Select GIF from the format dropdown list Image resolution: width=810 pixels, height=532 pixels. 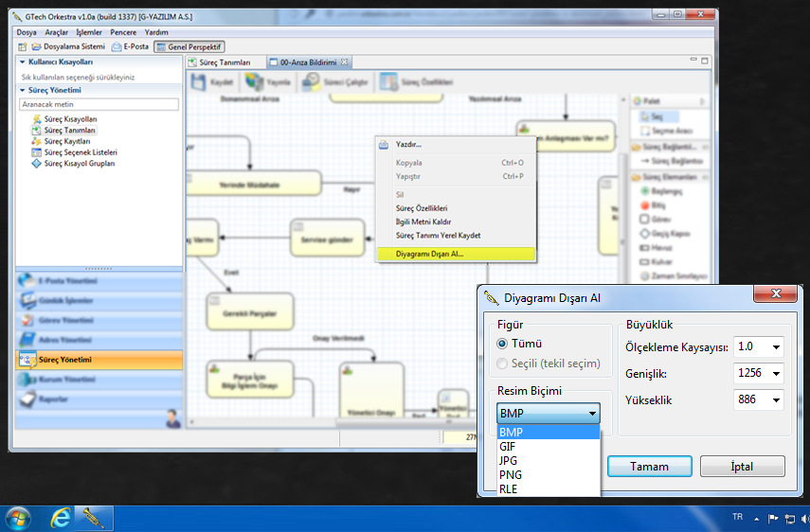pos(508,446)
